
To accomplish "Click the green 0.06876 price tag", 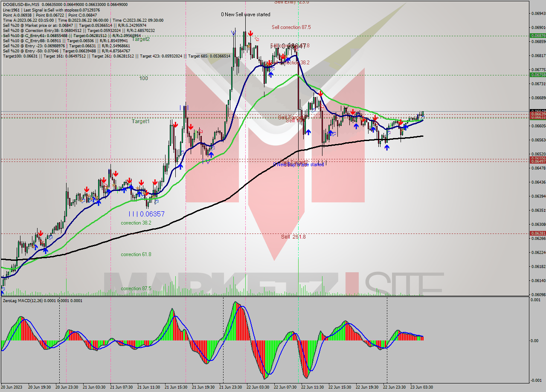I will coord(537,36).
